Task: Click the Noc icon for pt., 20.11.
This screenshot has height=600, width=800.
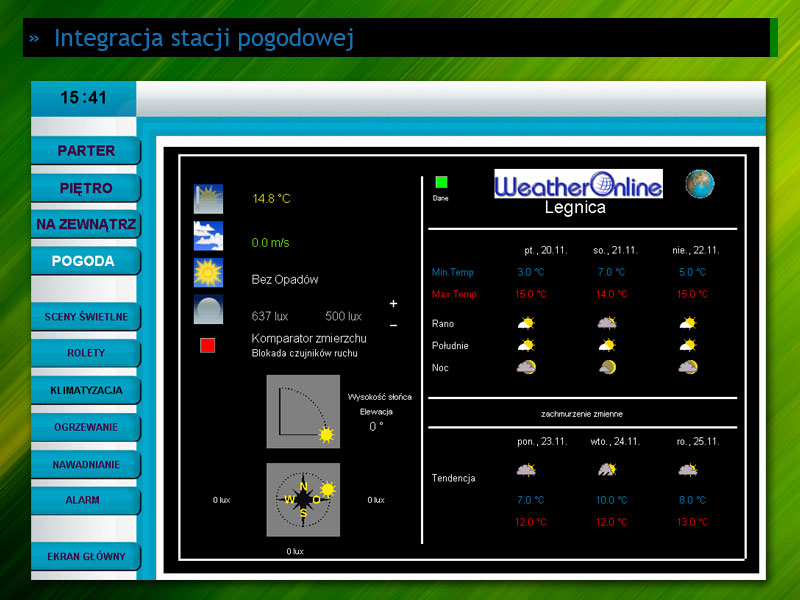Action: (x=526, y=367)
